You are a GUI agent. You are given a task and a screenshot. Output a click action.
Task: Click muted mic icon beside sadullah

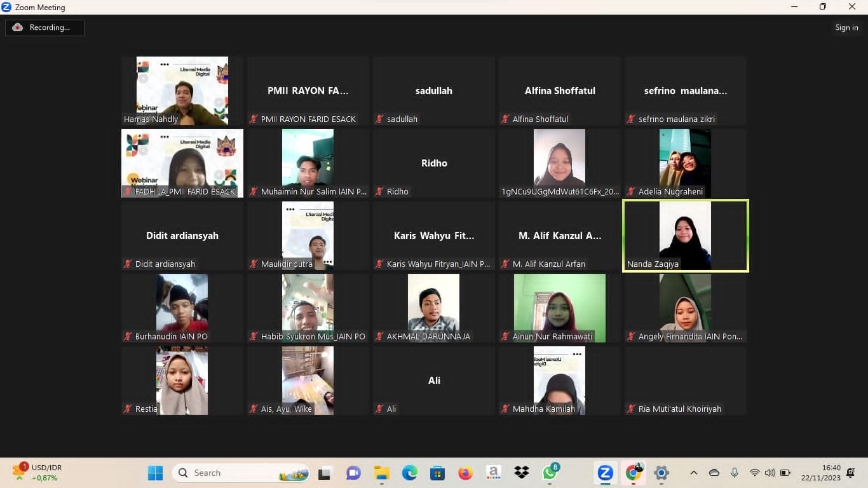[x=380, y=119]
